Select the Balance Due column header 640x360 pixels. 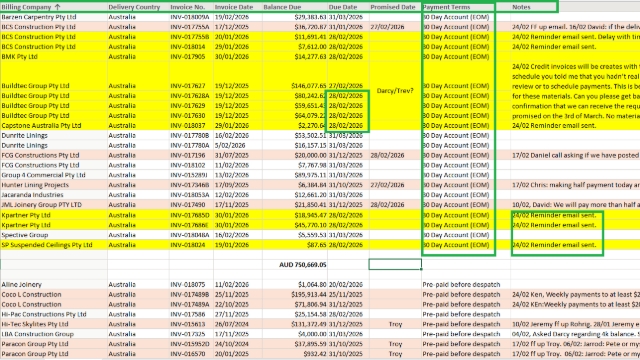(x=295, y=7)
